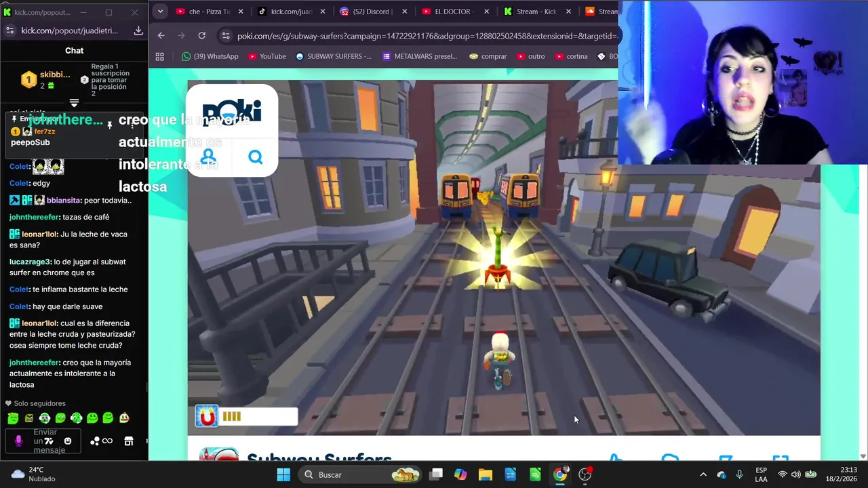Open the YouTube bookmark
The height and width of the screenshot is (488, 868).
[x=267, y=56]
